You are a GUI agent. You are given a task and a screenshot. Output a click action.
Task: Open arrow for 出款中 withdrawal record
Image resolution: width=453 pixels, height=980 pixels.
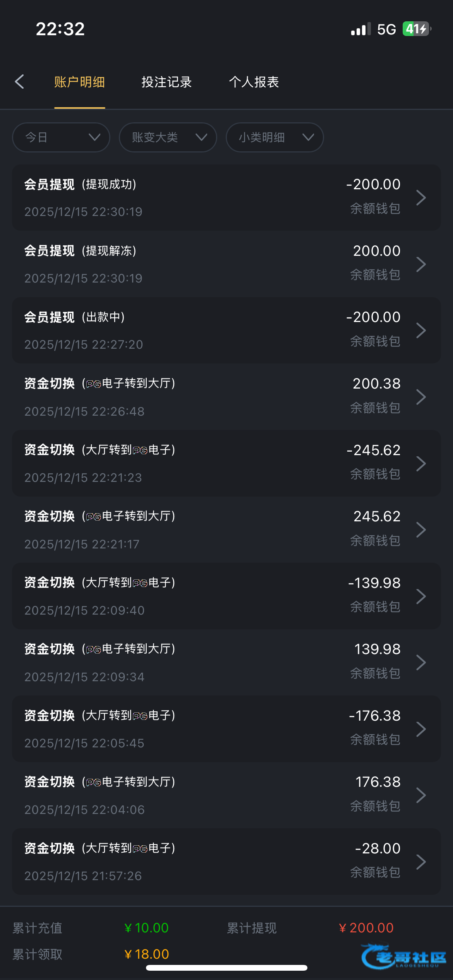[x=421, y=331]
